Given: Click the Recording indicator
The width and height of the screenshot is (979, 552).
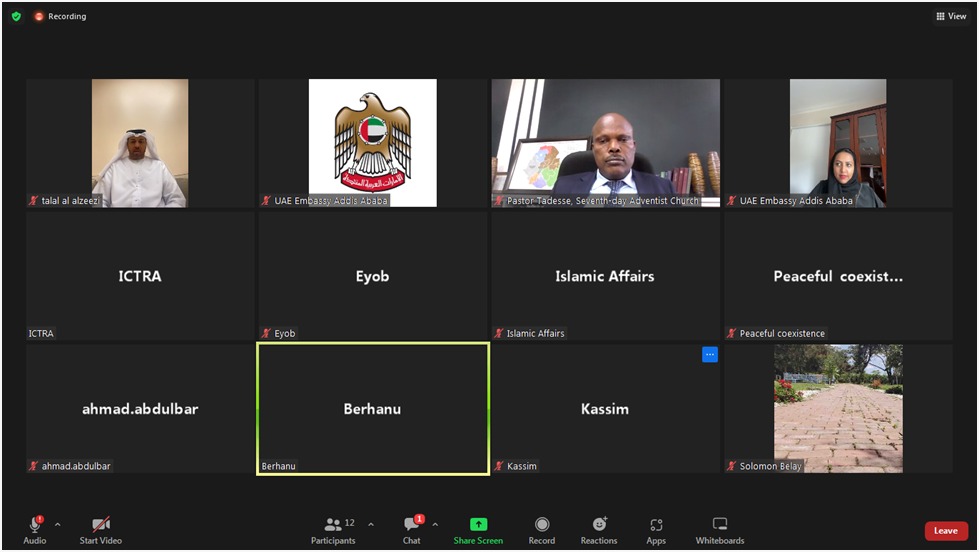Looking at the screenshot, I should [61, 16].
